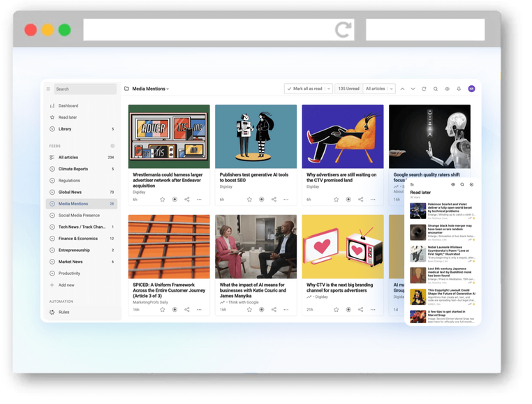532x404 pixels.
Task: Toggle read status on the CTV promised land article
Action: click(x=348, y=200)
